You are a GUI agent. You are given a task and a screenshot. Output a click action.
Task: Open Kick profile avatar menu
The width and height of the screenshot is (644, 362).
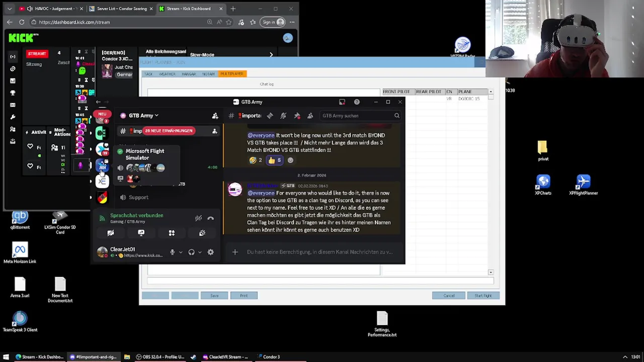[288, 38]
